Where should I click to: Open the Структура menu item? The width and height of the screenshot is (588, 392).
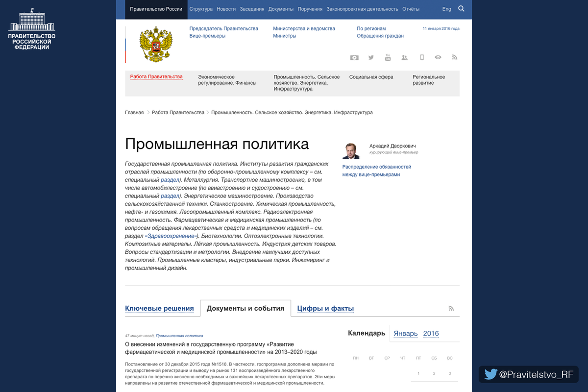coord(201,9)
